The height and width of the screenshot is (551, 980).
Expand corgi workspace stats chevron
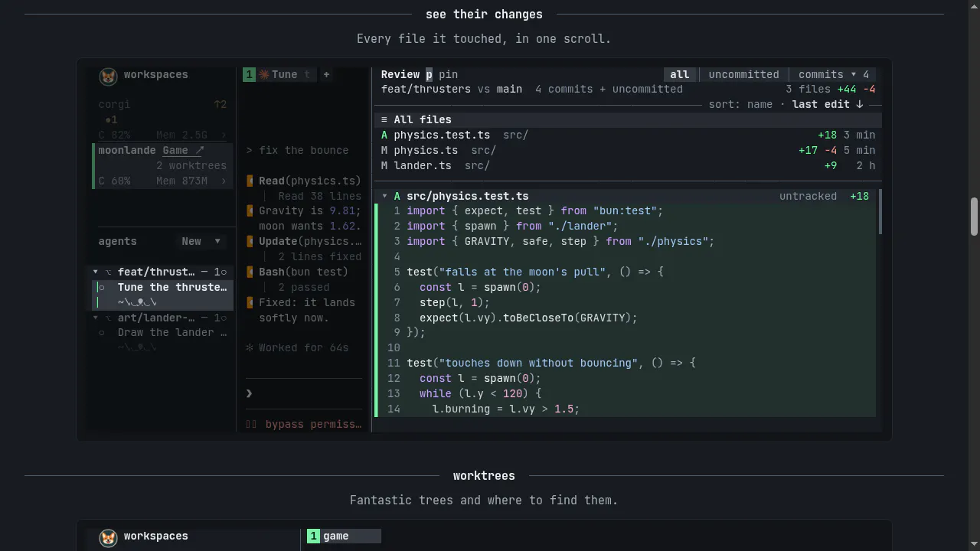tap(224, 135)
